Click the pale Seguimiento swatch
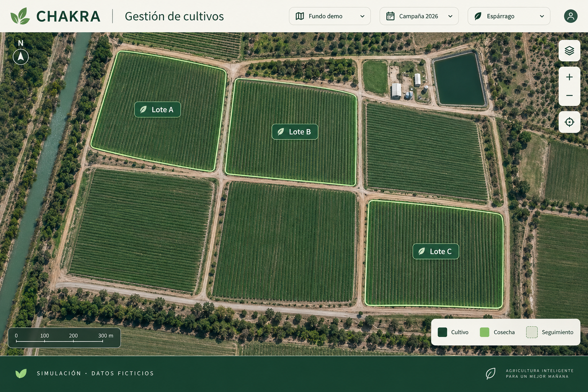Image resolution: width=588 pixels, height=392 pixels. tap(532, 332)
